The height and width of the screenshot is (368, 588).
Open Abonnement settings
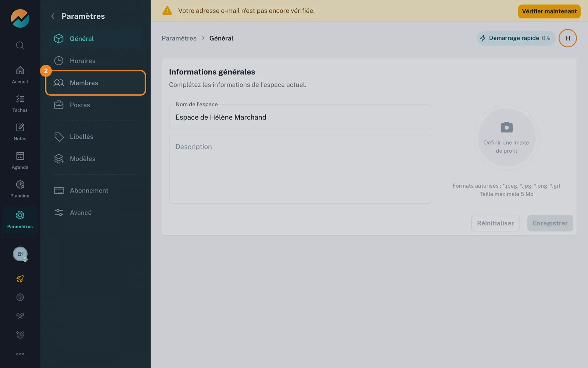coord(95,190)
